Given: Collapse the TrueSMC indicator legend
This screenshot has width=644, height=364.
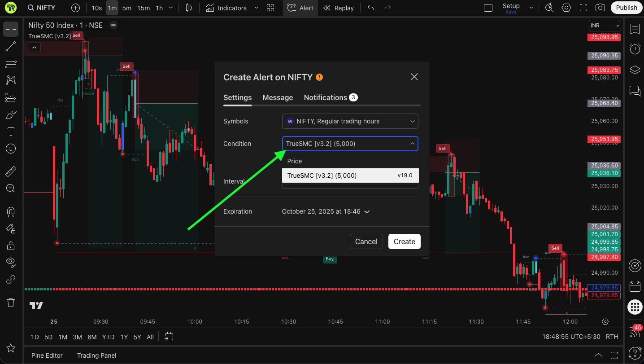Looking at the screenshot, I should [x=34, y=47].
